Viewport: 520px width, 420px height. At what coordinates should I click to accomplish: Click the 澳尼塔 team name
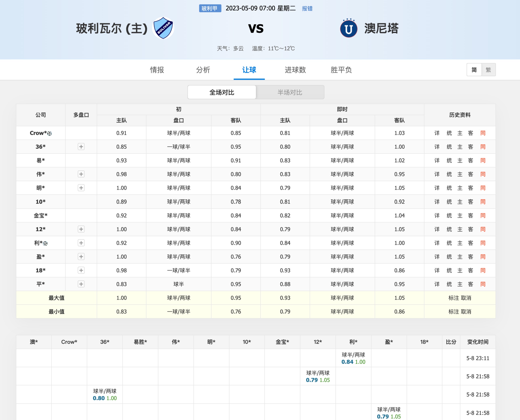point(381,28)
